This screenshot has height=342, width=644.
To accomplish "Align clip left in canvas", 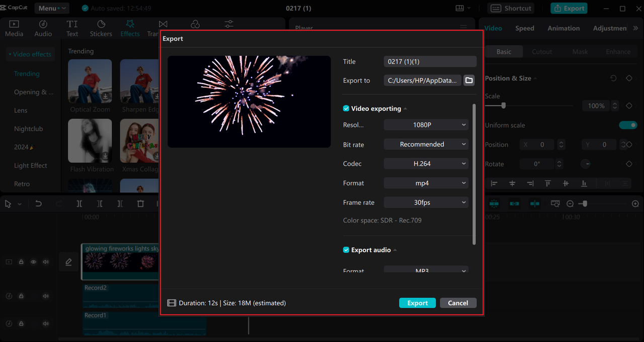I will point(494,183).
